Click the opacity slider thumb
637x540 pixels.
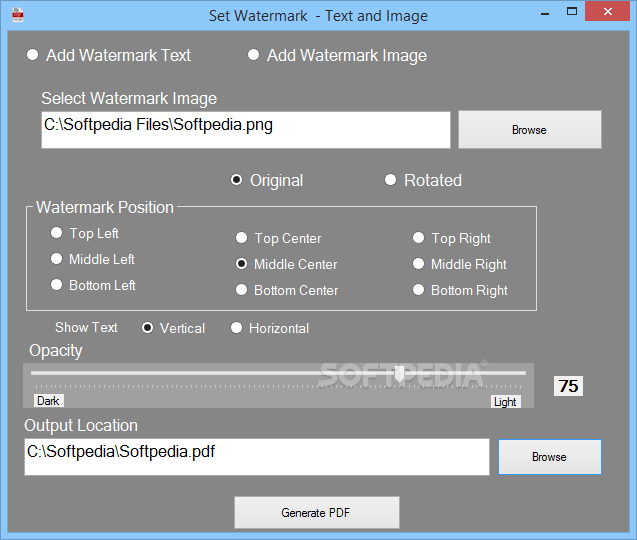point(399,374)
